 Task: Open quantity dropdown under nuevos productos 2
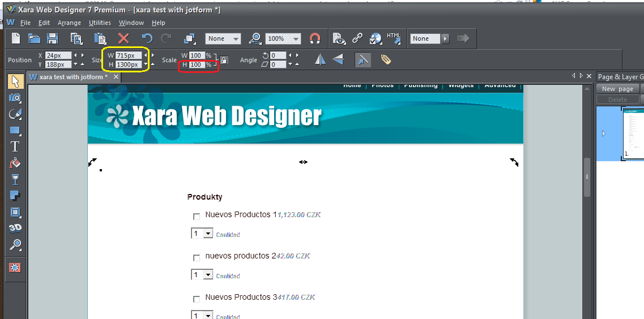point(202,275)
